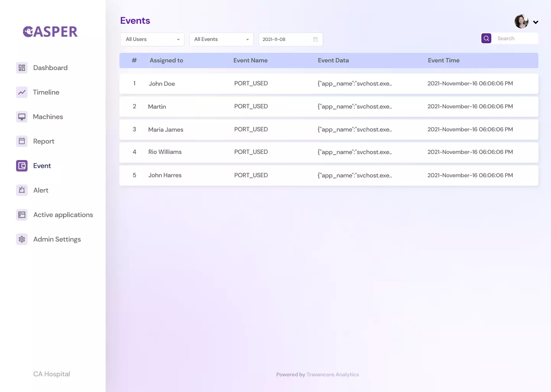
Task: Select the John Doe event row
Action: (329, 83)
